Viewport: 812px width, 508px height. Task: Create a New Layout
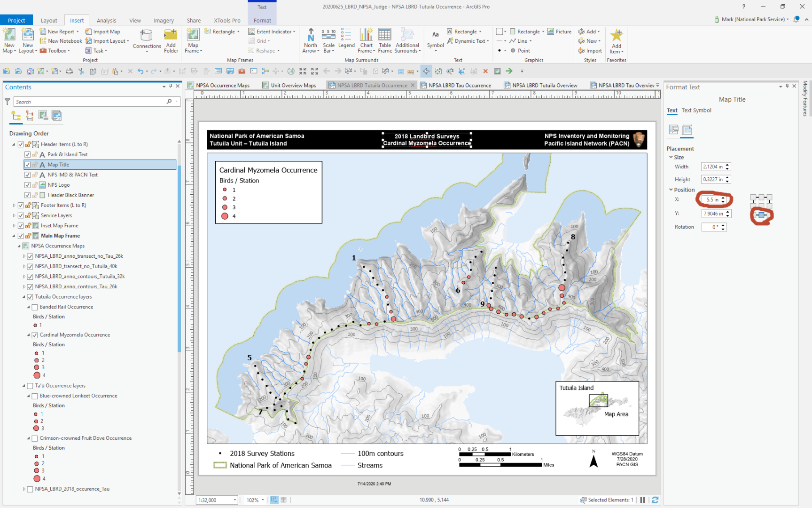tap(28, 40)
